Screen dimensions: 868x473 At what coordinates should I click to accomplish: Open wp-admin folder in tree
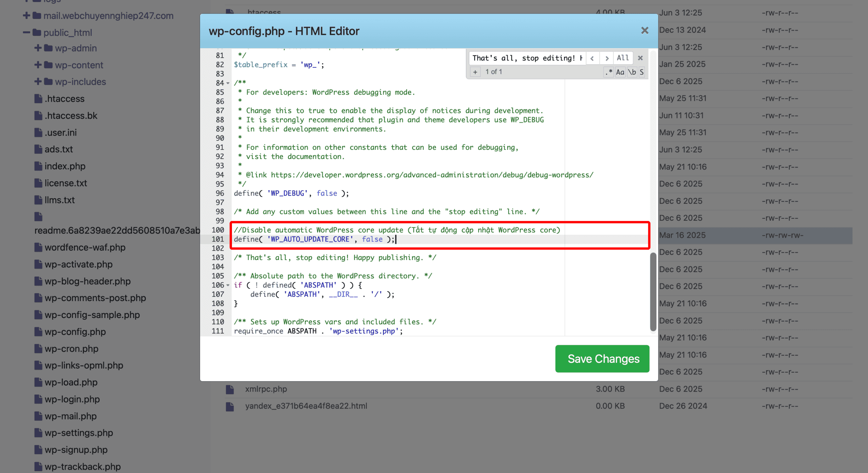tap(76, 48)
